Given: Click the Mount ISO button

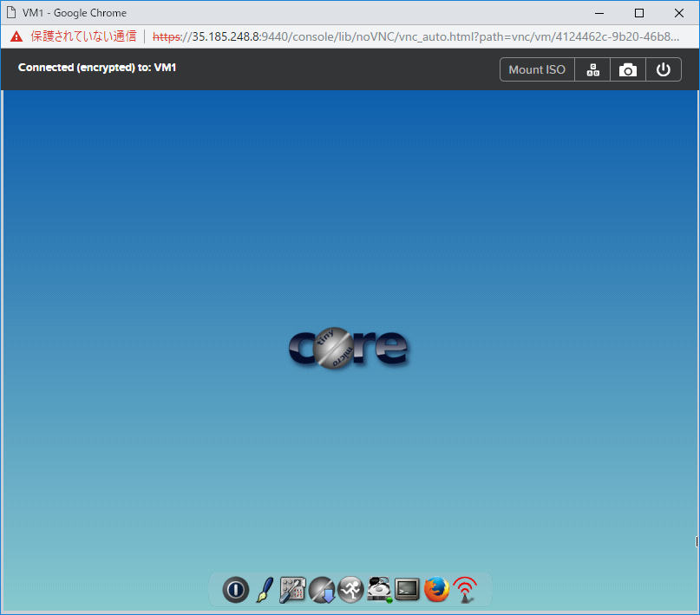Looking at the screenshot, I should (537, 69).
